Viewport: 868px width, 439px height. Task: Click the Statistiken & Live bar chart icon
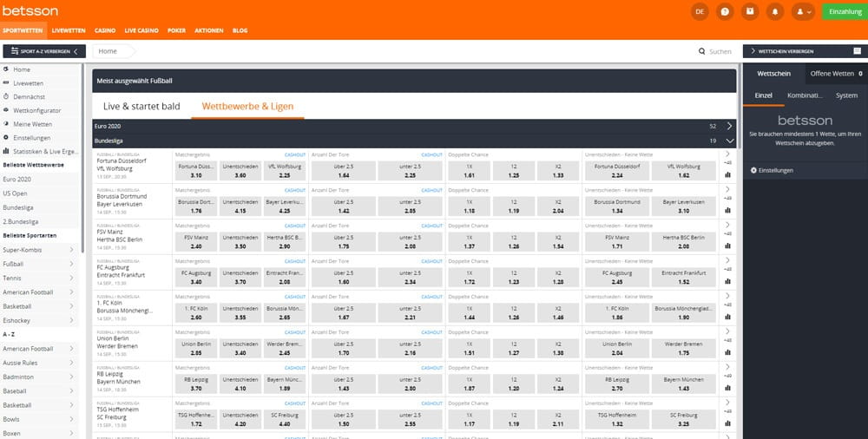tap(6, 151)
